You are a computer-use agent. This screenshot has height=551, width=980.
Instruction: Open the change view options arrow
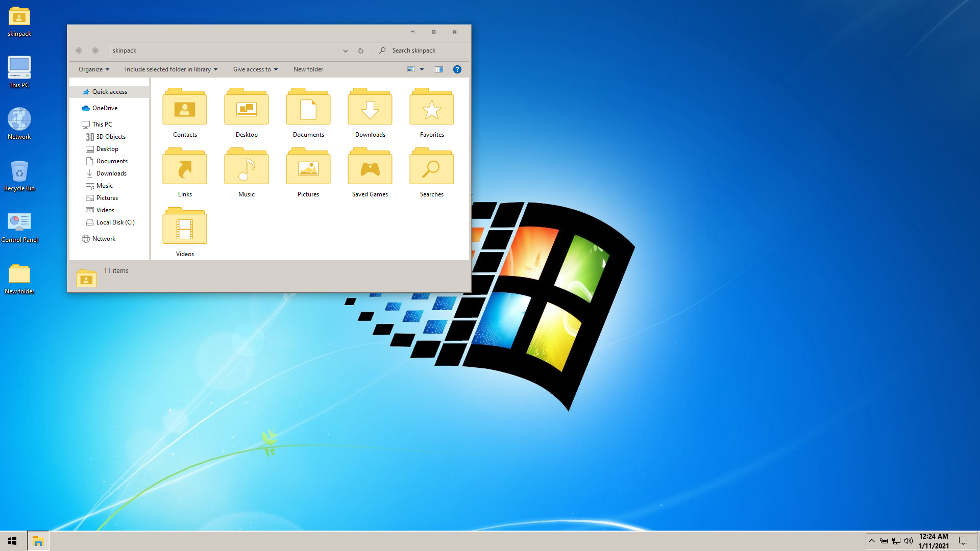[422, 69]
